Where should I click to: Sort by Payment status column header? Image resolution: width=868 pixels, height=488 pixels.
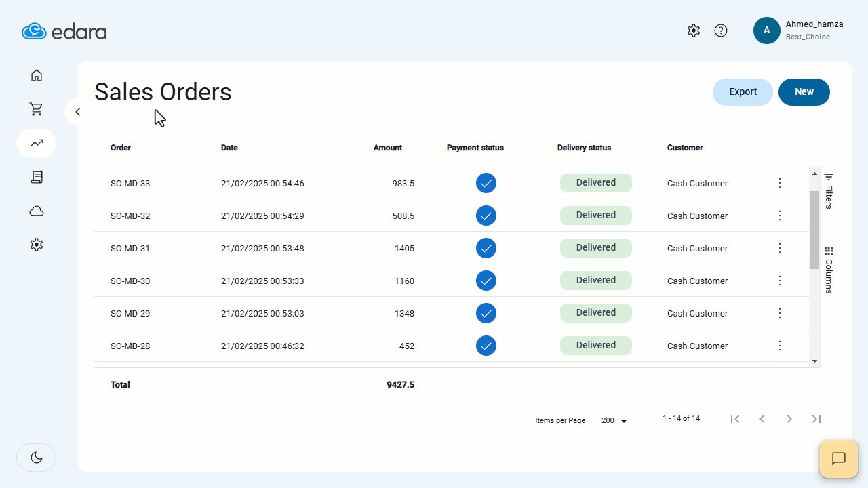(x=475, y=148)
